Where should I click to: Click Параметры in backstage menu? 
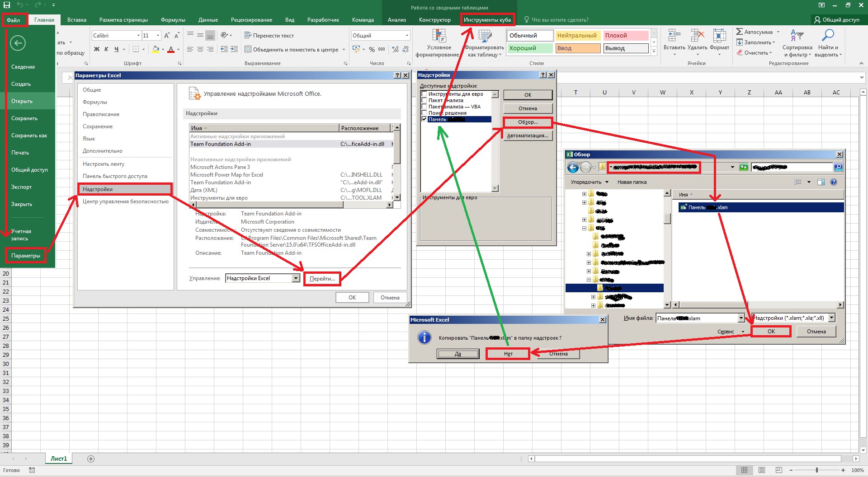pyautogui.click(x=26, y=256)
